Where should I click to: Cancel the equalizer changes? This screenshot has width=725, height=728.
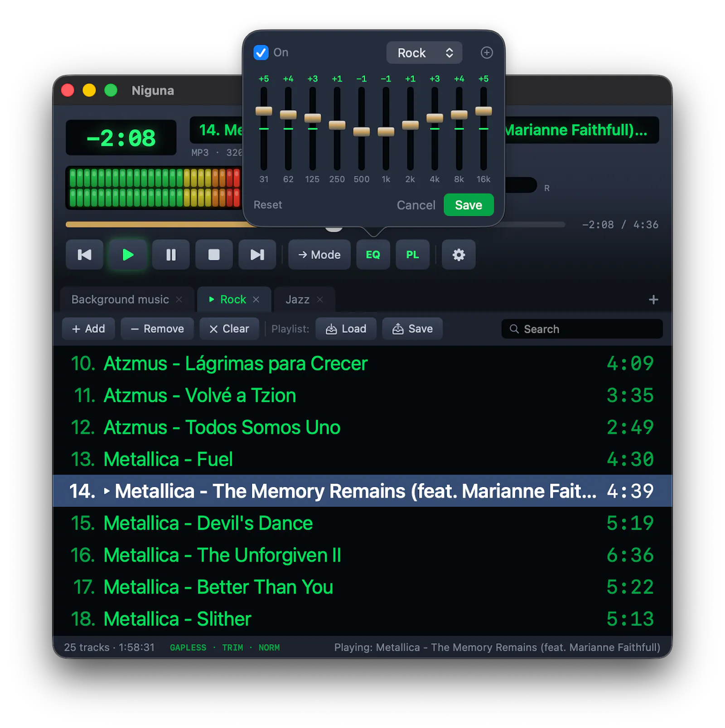click(x=416, y=205)
